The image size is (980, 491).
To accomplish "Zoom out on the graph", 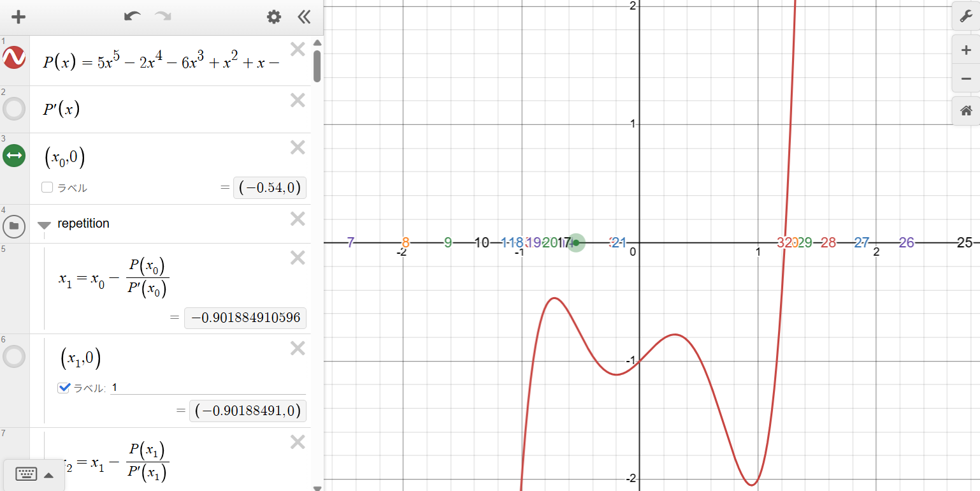I will pyautogui.click(x=965, y=78).
